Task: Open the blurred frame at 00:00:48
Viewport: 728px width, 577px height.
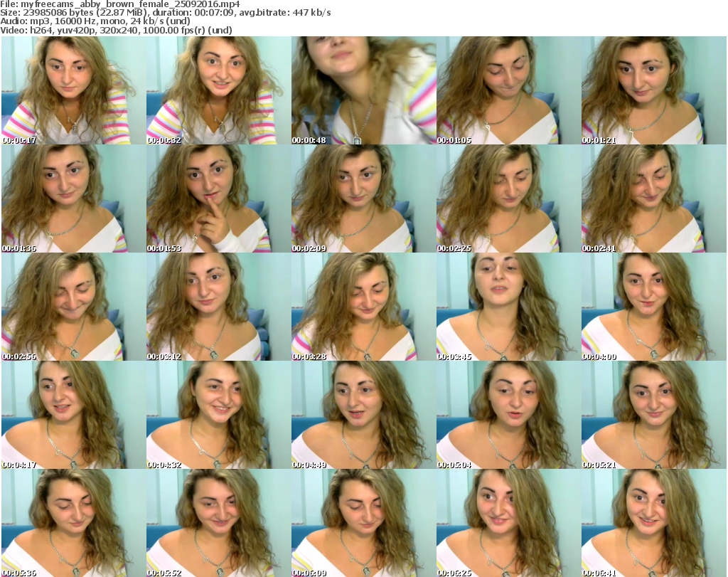Action: pos(363,90)
